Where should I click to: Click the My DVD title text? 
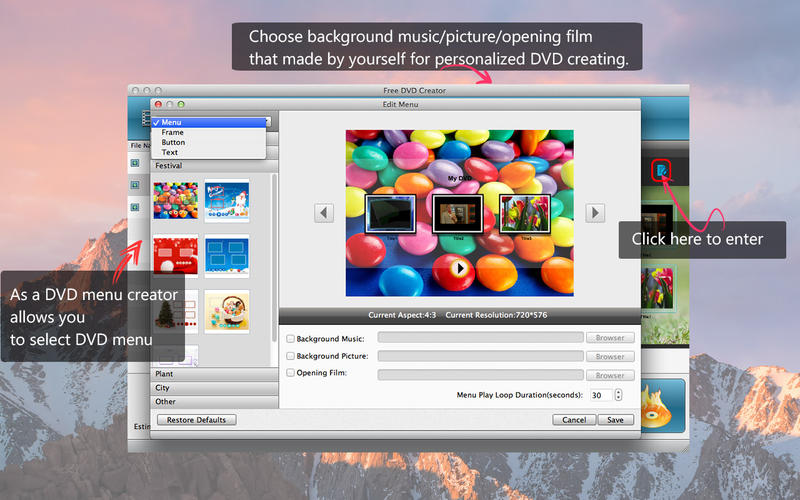(460, 178)
